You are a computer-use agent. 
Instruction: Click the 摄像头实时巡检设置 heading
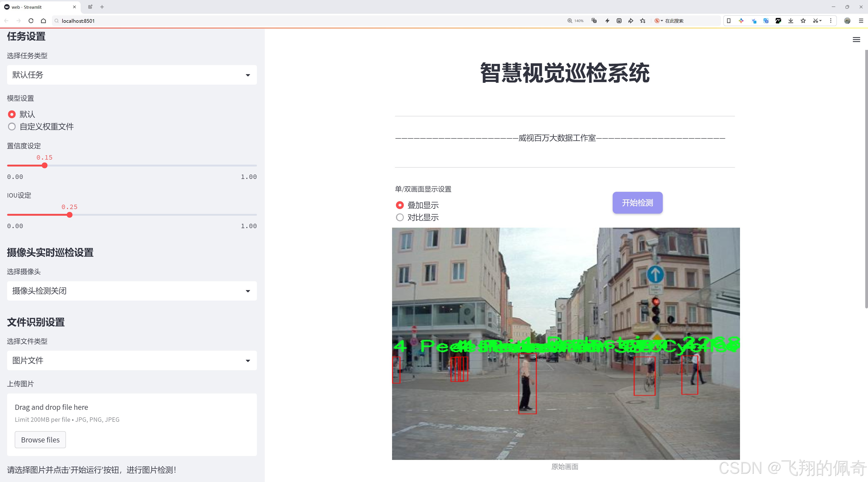point(50,252)
